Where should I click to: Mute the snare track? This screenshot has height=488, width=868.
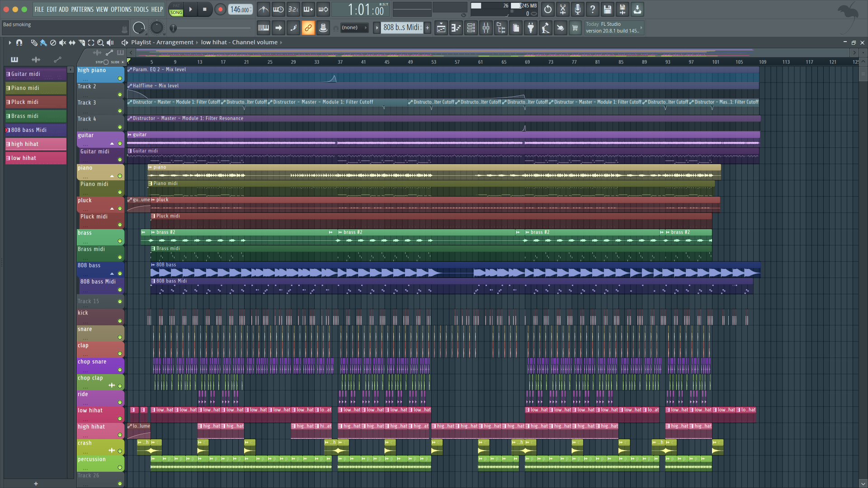pyautogui.click(x=120, y=337)
